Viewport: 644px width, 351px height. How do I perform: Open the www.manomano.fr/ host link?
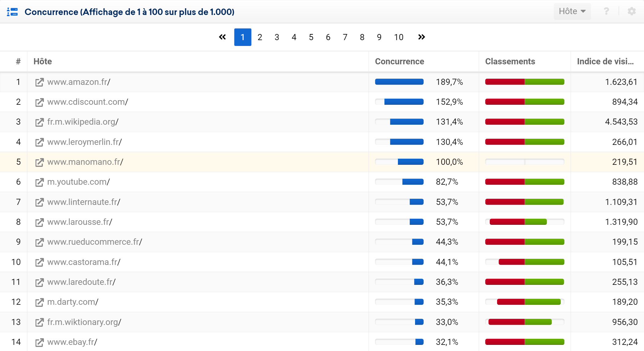coord(85,162)
